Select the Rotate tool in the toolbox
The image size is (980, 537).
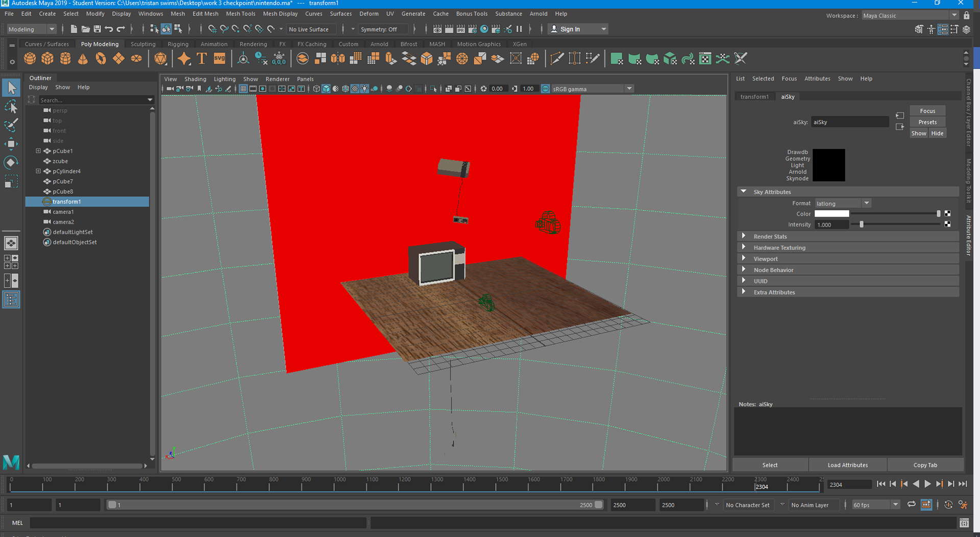tap(11, 163)
